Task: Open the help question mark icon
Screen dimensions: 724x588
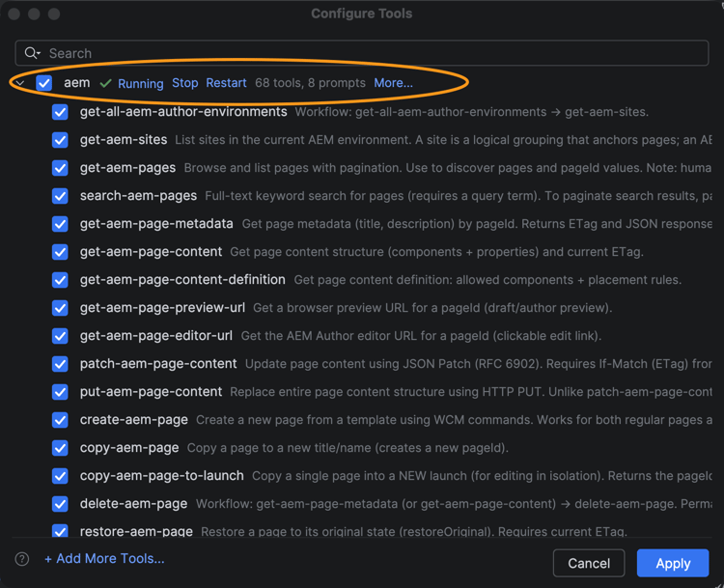Action: pyautogui.click(x=21, y=559)
